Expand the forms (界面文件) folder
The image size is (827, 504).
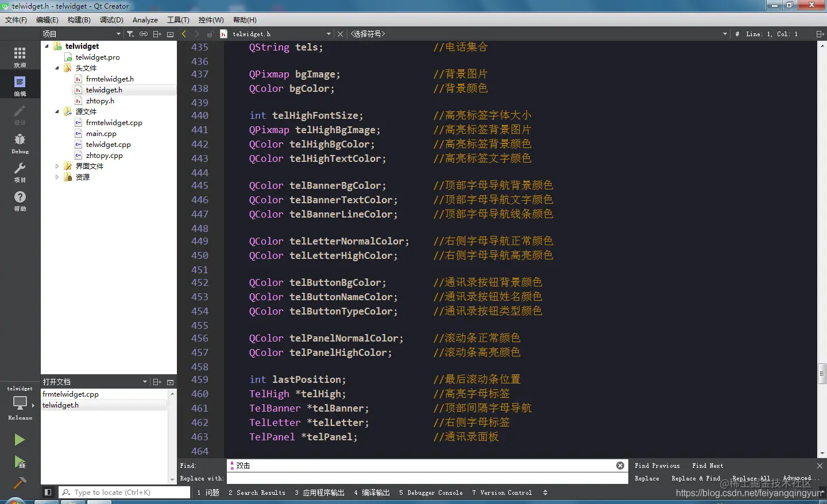pyautogui.click(x=57, y=166)
